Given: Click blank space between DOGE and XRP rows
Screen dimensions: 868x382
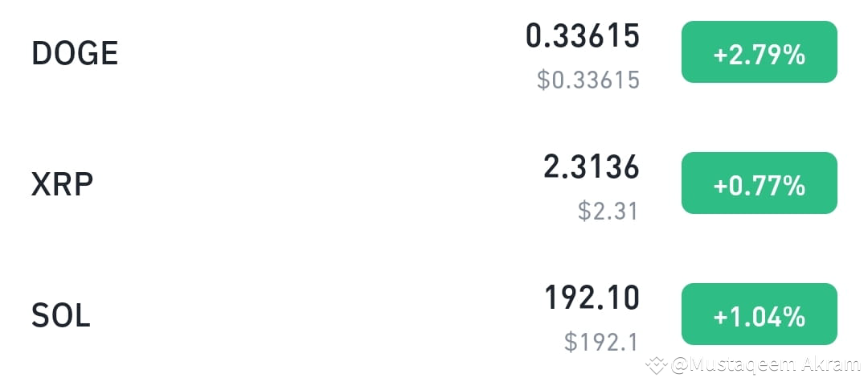Looking at the screenshot, I should click(x=321, y=119).
